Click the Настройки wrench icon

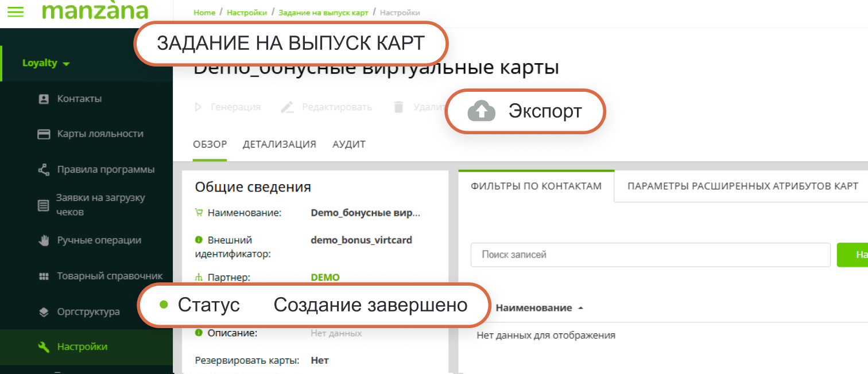click(44, 347)
